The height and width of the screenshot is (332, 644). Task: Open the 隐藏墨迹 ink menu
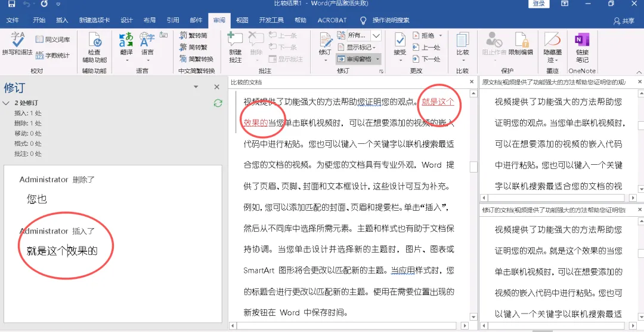552,48
